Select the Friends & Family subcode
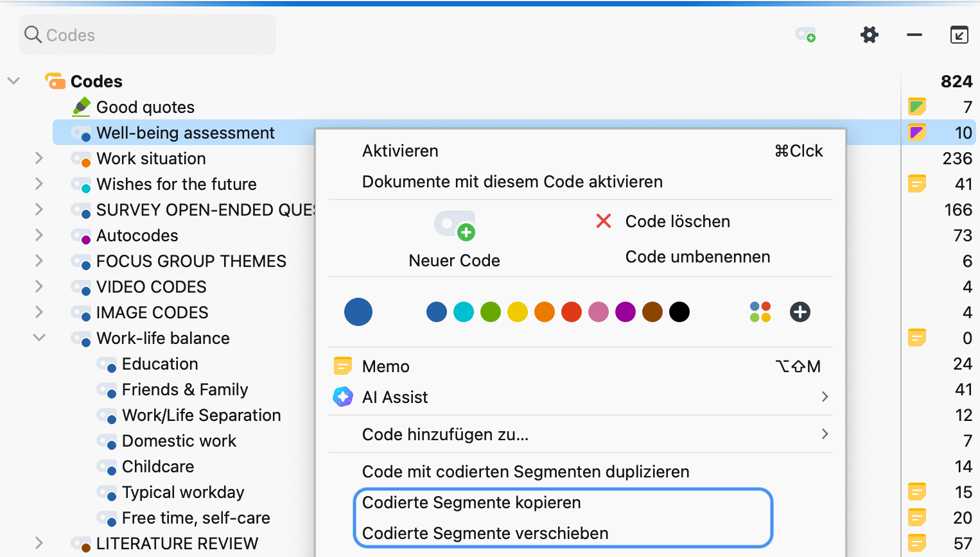 (x=185, y=390)
